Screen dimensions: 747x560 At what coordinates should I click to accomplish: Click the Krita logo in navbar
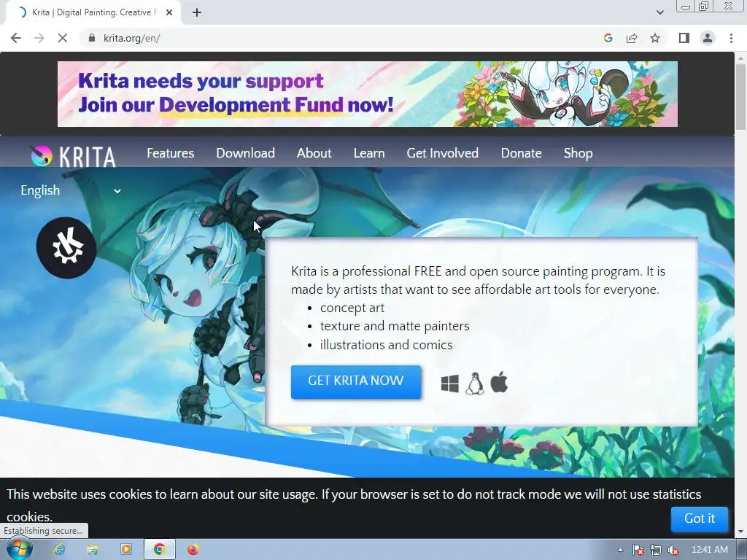74,156
